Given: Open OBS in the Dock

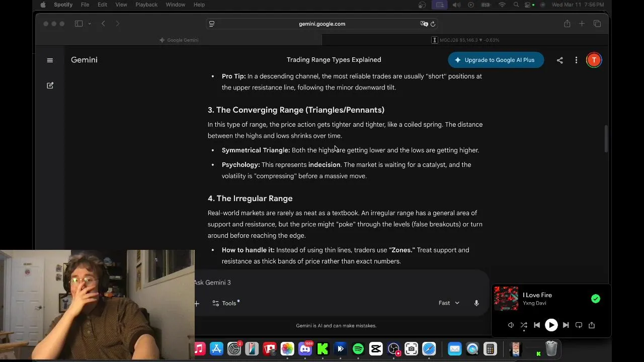Looking at the screenshot, I should coord(394,349).
